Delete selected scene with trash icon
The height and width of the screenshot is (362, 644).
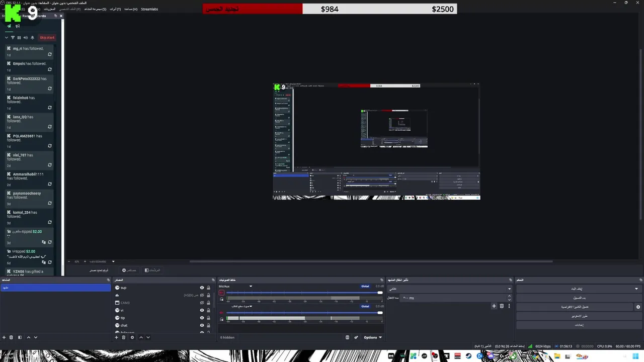point(11,337)
